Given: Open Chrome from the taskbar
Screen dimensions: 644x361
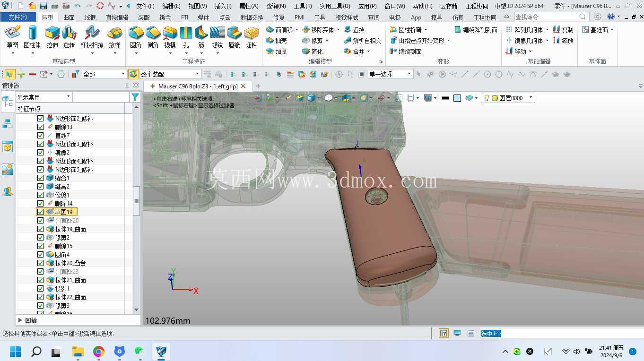Looking at the screenshot, I should [98, 352].
